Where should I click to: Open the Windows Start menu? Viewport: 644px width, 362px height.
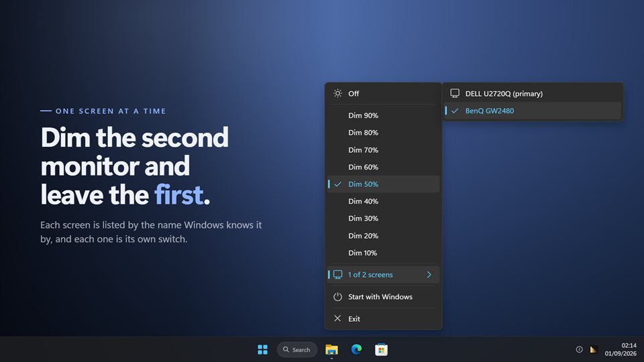coord(262,350)
